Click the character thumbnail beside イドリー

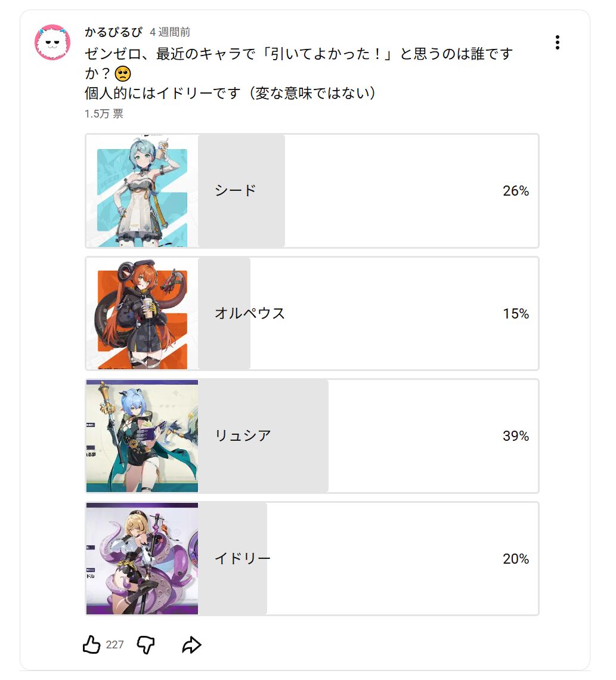pos(141,559)
